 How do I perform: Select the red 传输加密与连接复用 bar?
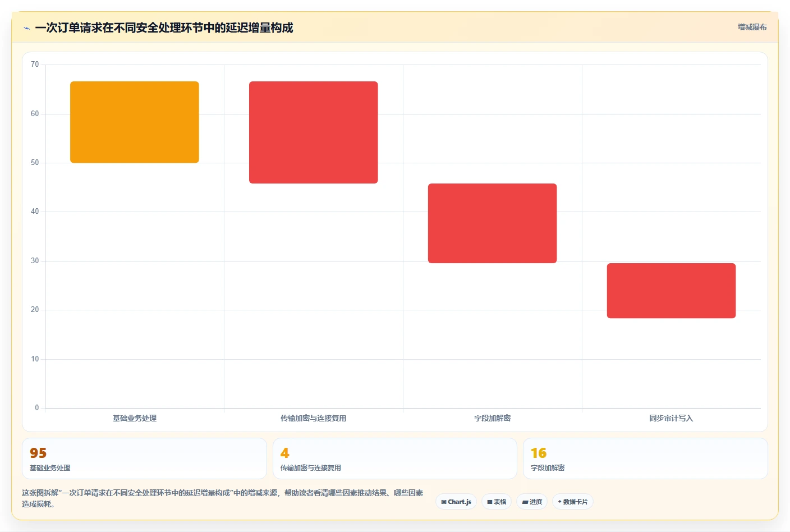pos(314,132)
